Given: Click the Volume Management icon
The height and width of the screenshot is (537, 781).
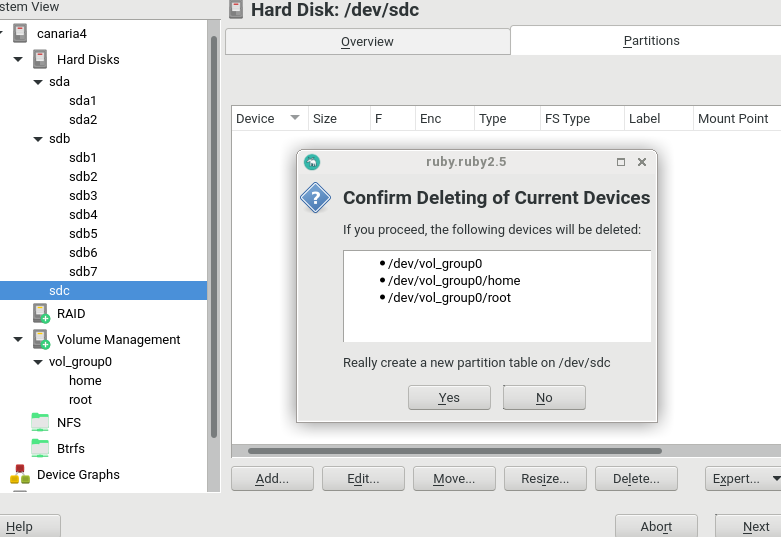Looking at the screenshot, I should pos(40,339).
